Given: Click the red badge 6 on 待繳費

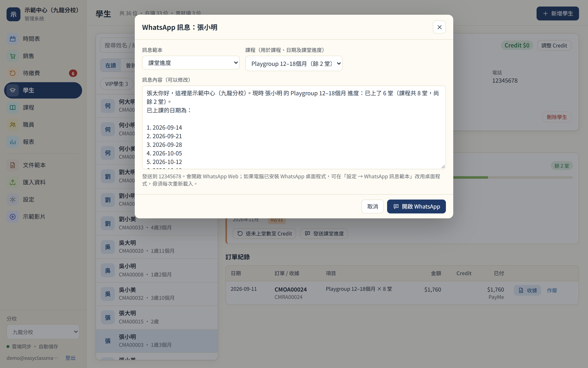Looking at the screenshot, I should point(73,73).
